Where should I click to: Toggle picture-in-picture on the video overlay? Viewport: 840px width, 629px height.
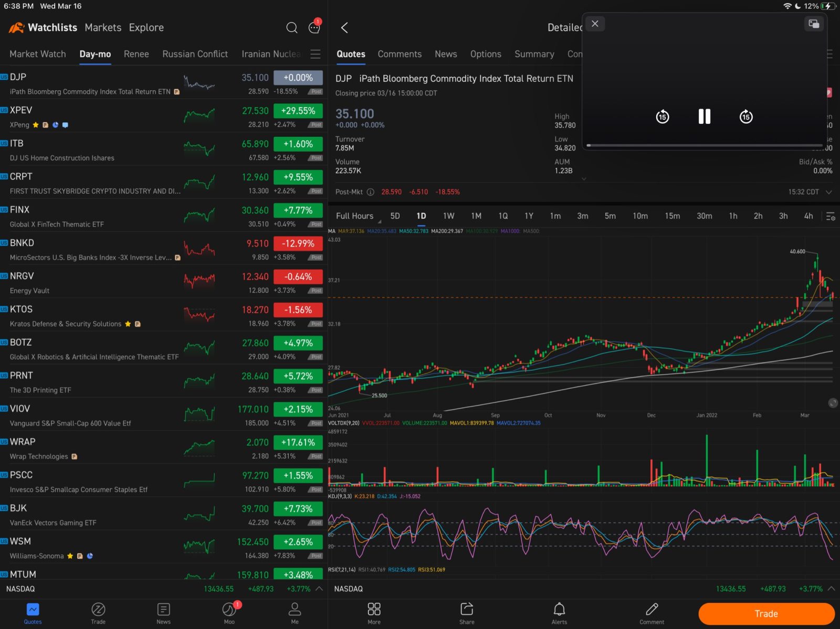814,24
